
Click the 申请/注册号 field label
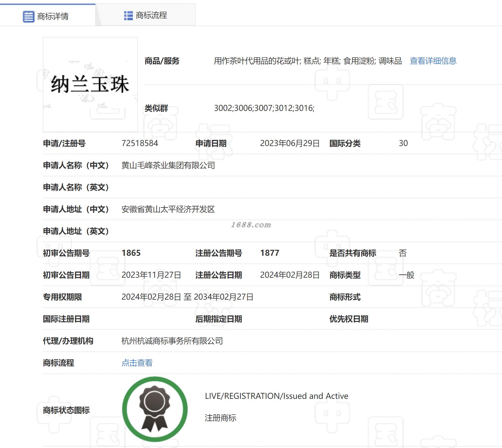click(64, 143)
